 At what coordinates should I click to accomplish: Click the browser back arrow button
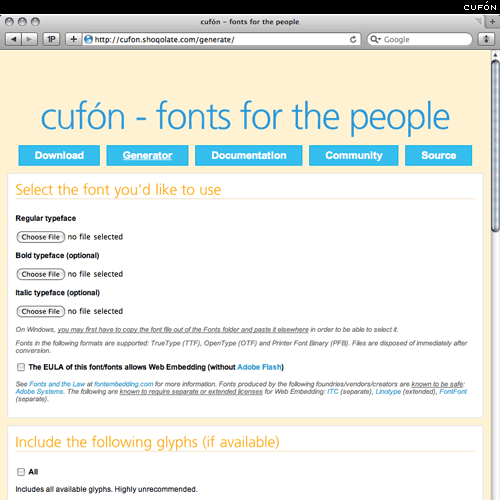(13, 39)
